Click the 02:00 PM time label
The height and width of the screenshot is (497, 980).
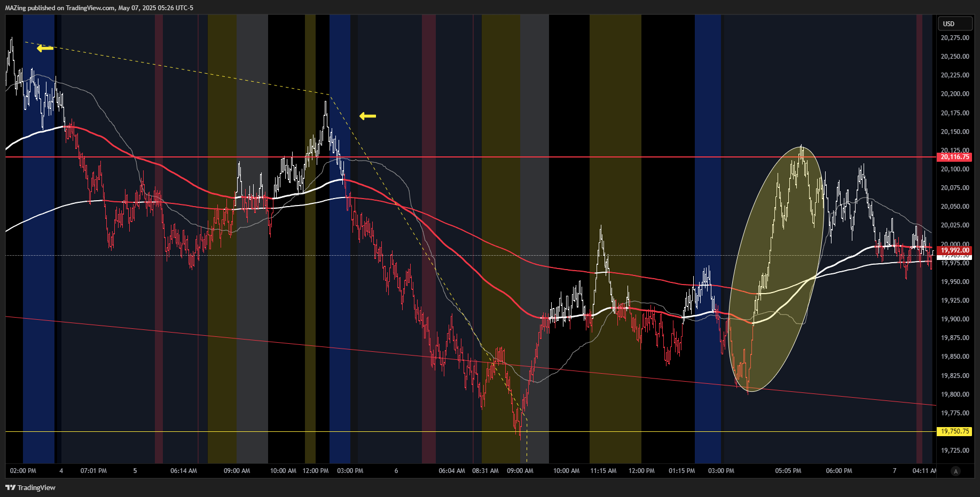click(23, 471)
